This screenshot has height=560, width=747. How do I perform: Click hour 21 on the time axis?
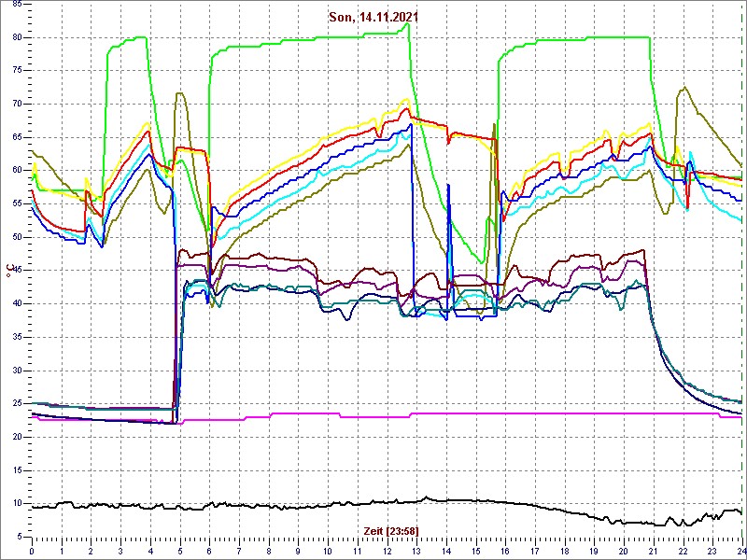(654, 549)
